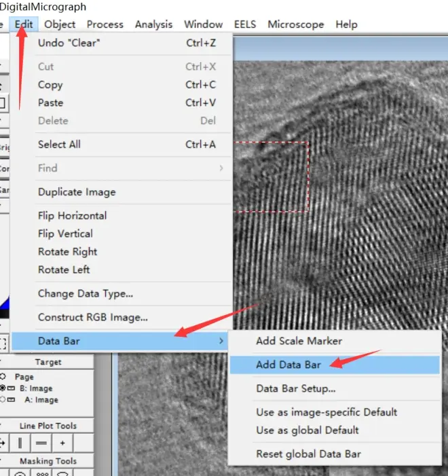This screenshot has height=476, width=448.
Task: Select the B: Image target radio button
Action: (3, 388)
